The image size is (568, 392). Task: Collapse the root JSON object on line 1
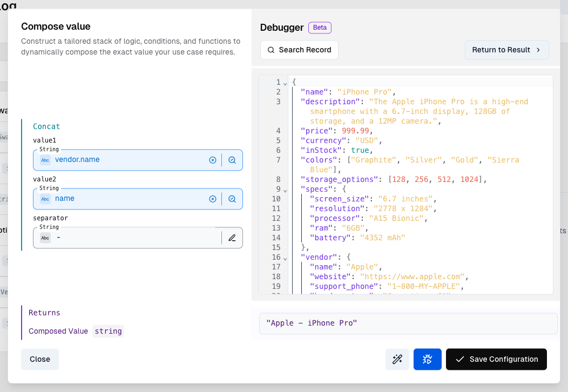285,82
